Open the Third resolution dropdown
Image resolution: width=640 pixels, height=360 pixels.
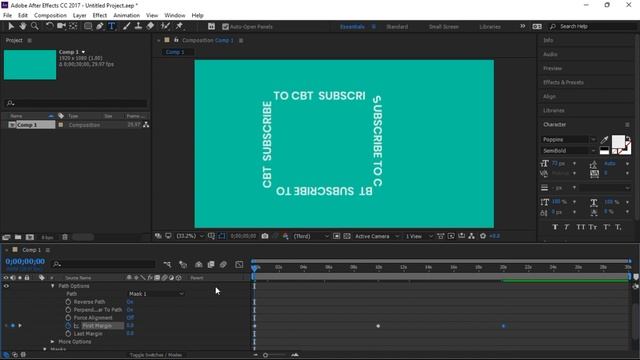(311, 236)
